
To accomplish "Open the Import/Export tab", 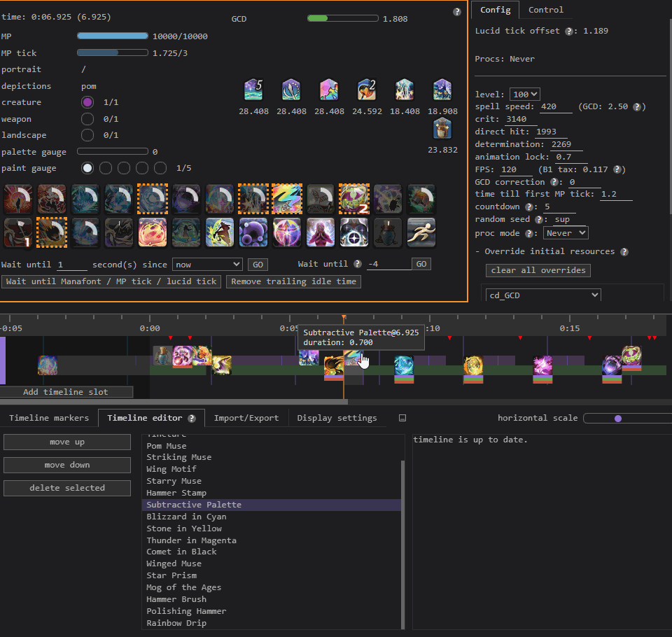I will point(246,418).
